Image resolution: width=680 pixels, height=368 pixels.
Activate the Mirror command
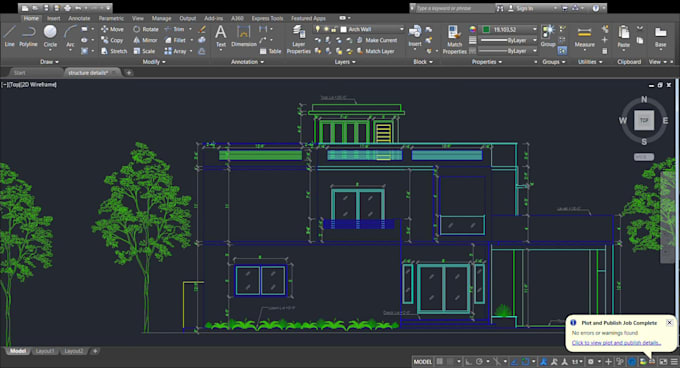coord(145,40)
